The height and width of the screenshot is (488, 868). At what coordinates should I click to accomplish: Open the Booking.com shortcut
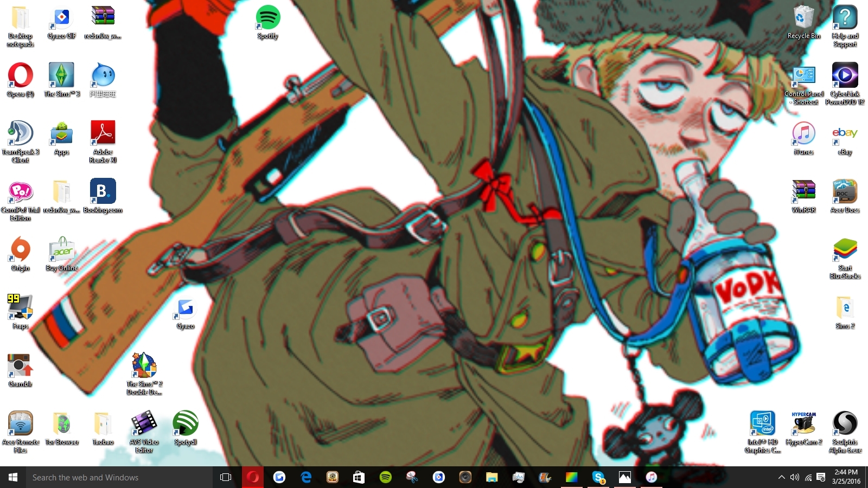click(103, 196)
